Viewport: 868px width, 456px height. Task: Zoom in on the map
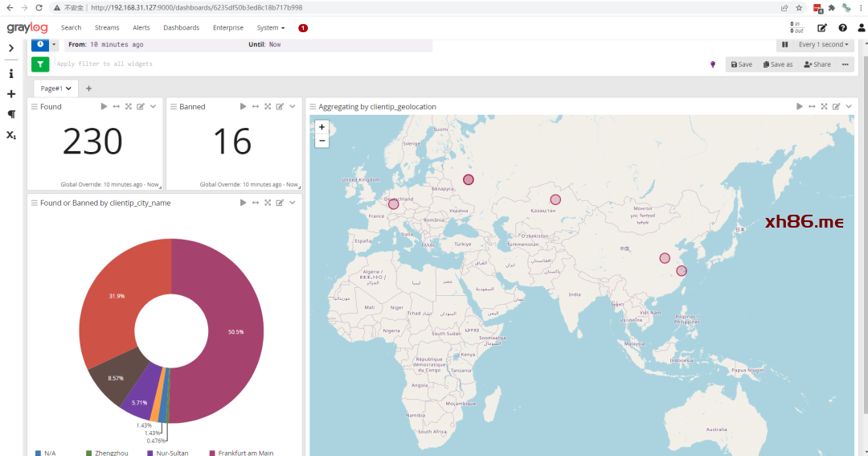pyautogui.click(x=322, y=127)
